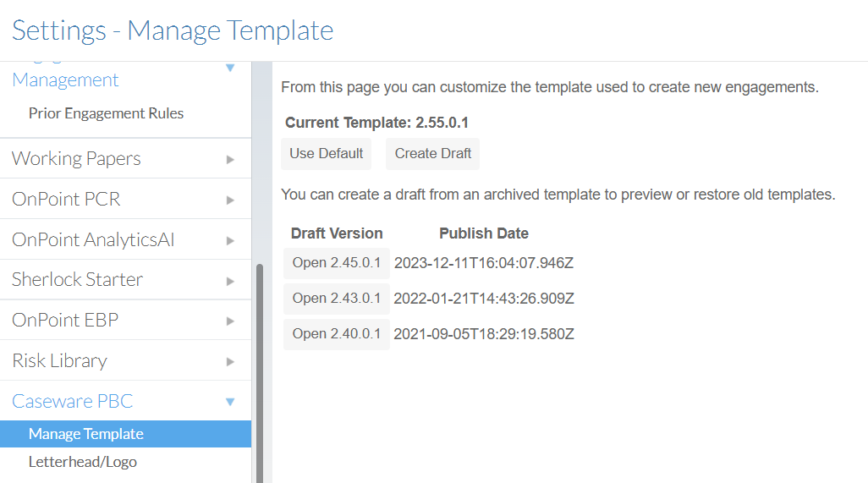The height and width of the screenshot is (483, 868).
Task: Expand the Risk Library arrow
Action: pyautogui.click(x=230, y=361)
